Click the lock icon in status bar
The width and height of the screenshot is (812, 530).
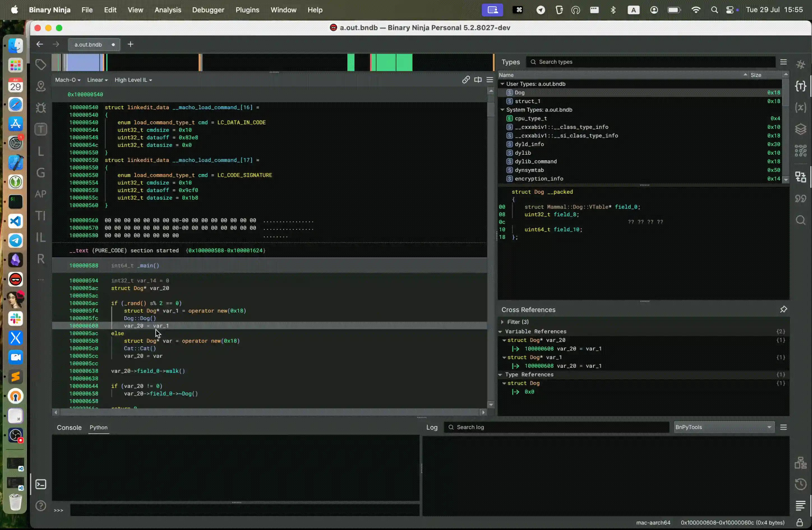799,522
